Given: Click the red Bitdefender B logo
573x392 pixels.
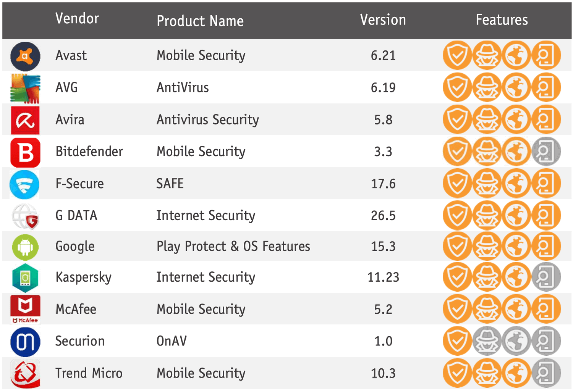Looking at the screenshot, I should pos(25,153).
